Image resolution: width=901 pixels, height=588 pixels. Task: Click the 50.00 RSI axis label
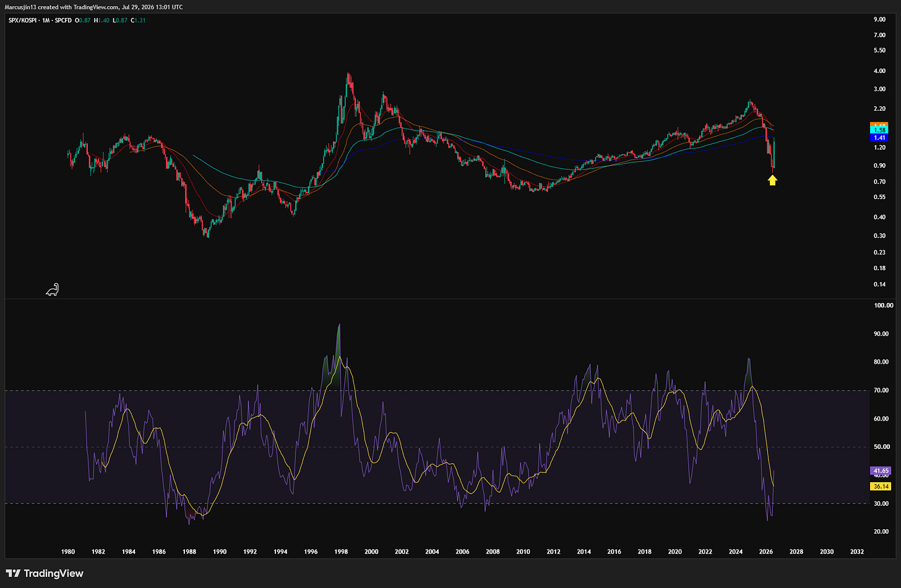click(881, 447)
